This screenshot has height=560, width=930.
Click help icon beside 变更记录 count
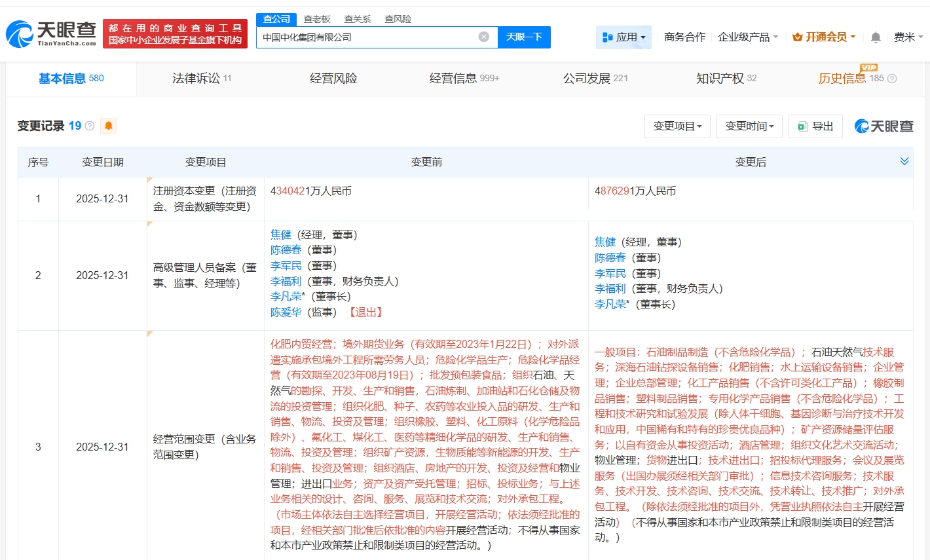90,126
